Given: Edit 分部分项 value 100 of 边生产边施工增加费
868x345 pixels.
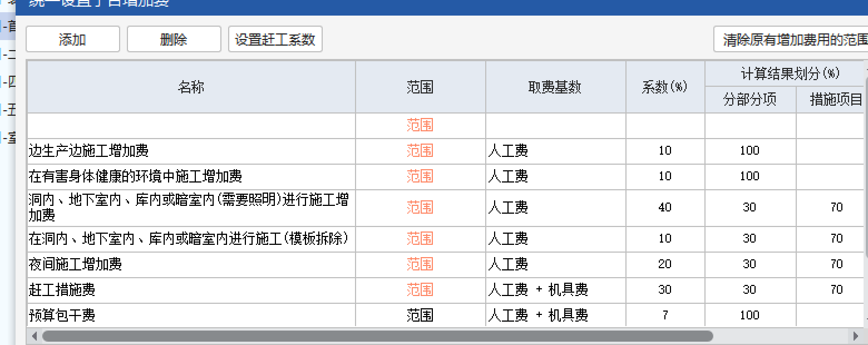Looking at the screenshot, I should 750,151.
